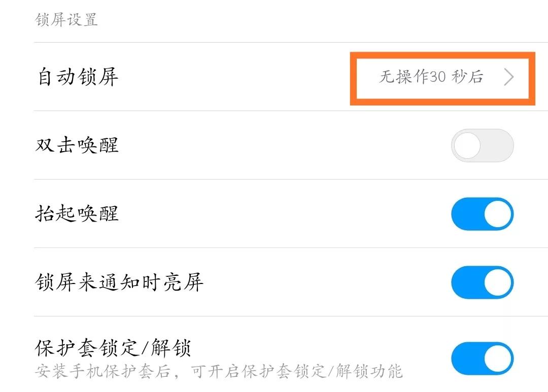
Task: Disable the 抬起唤醒 (raise to wake) switch
Action: (482, 214)
